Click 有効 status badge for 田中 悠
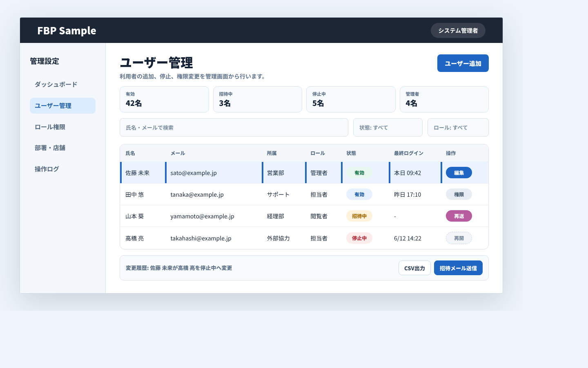 pyautogui.click(x=359, y=195)
